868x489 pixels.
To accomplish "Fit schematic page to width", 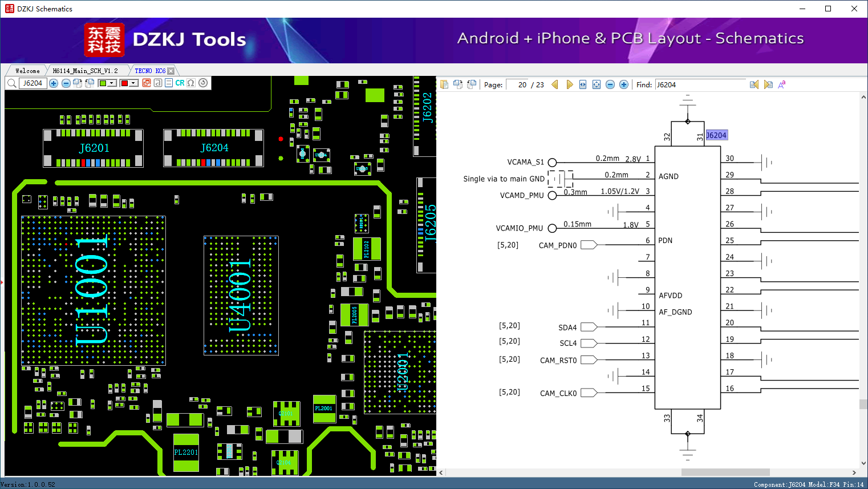I will coord(583,84).
